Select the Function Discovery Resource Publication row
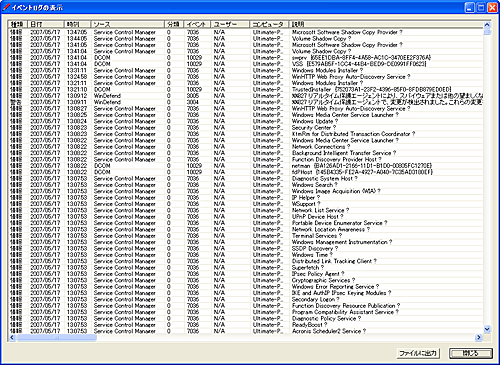Screen dimensions: 500x365 [246, 306]
